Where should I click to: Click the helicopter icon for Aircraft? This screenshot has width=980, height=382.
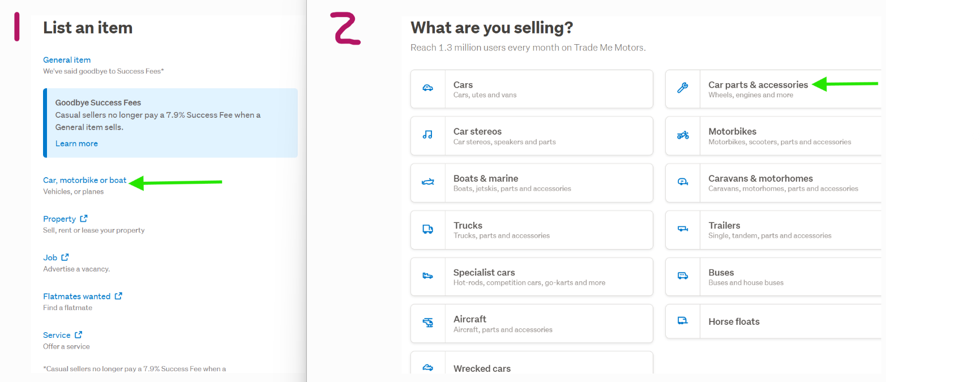(428, 323)
